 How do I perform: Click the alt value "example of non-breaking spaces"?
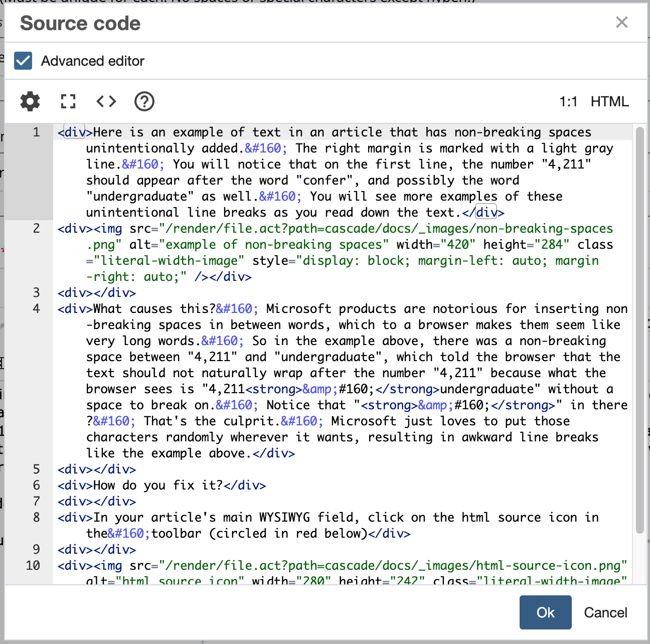pyautogui.click(x=274, y=244)
